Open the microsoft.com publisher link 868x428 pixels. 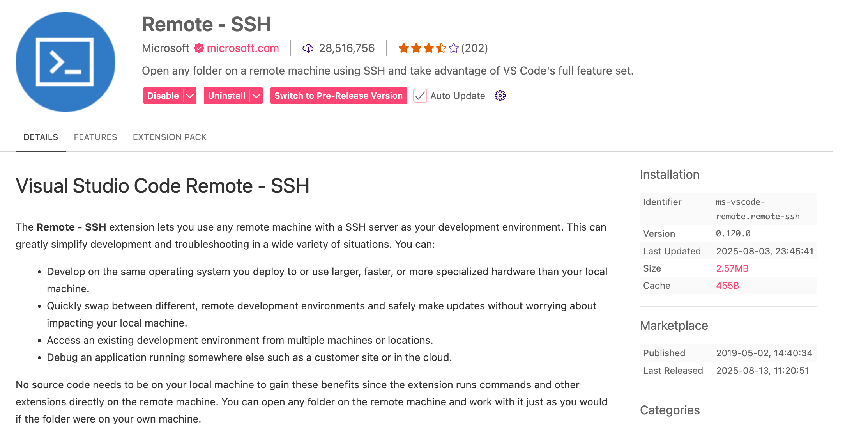(243, 48)
